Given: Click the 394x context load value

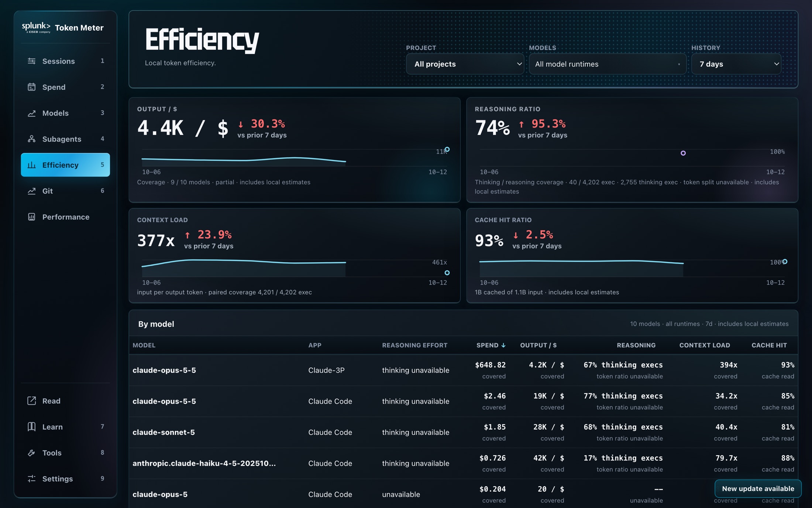Looking at the screenshot, I should 728,365.
